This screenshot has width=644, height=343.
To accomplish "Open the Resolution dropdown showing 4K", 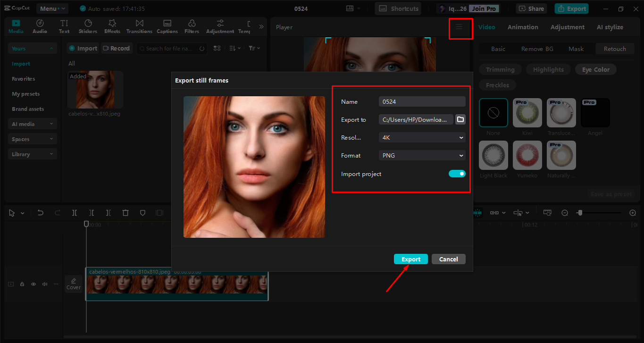I will pos(421,137).
